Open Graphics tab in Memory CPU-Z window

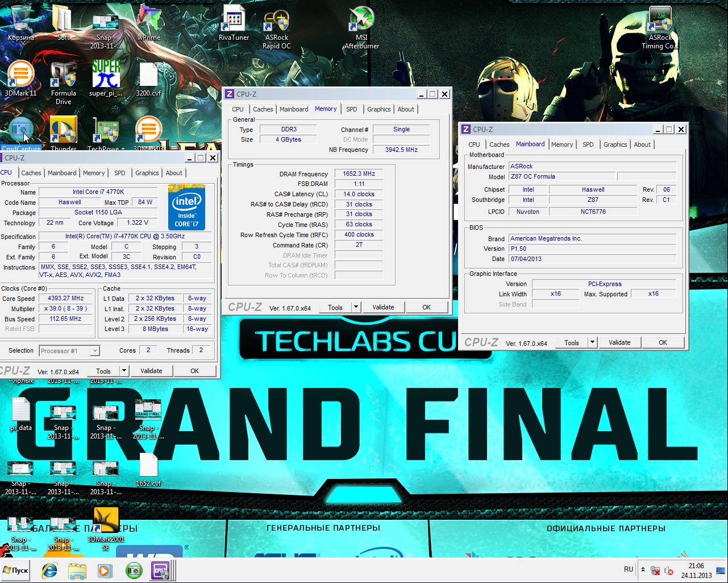tap(378, 109)
